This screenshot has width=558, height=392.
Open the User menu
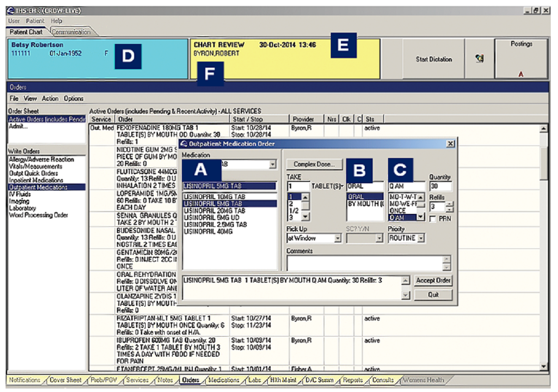coord(14,21)
